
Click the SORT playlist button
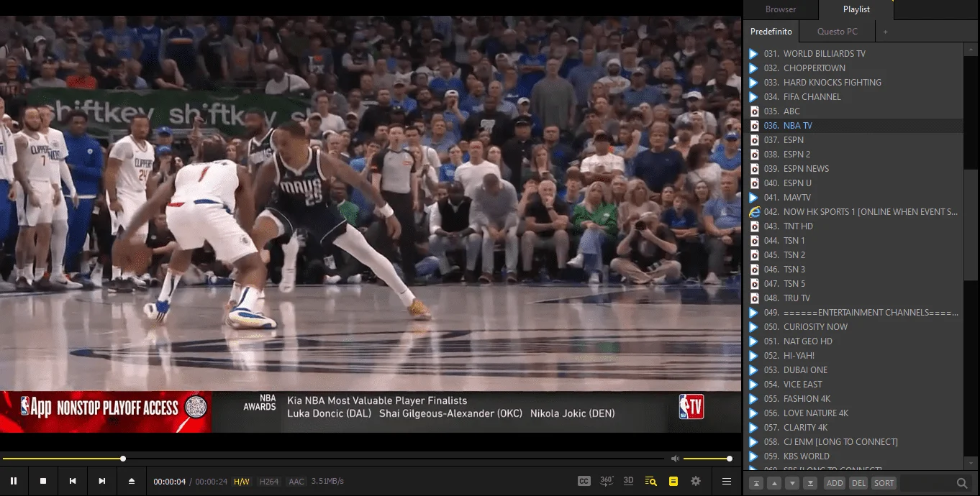click(x=884, y=483)
